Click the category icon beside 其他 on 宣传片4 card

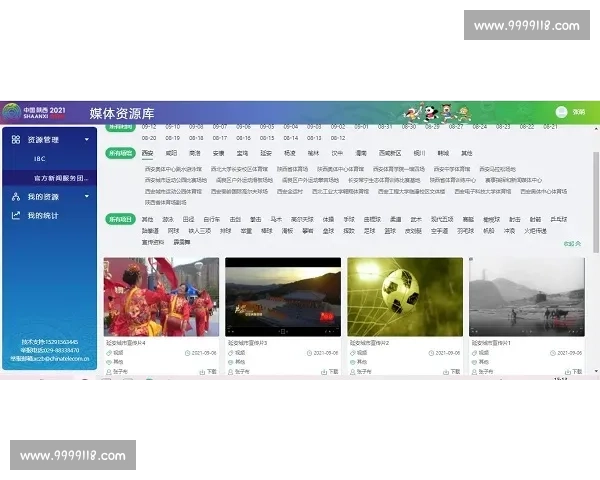pyautogui.click(x=109, y=362)
